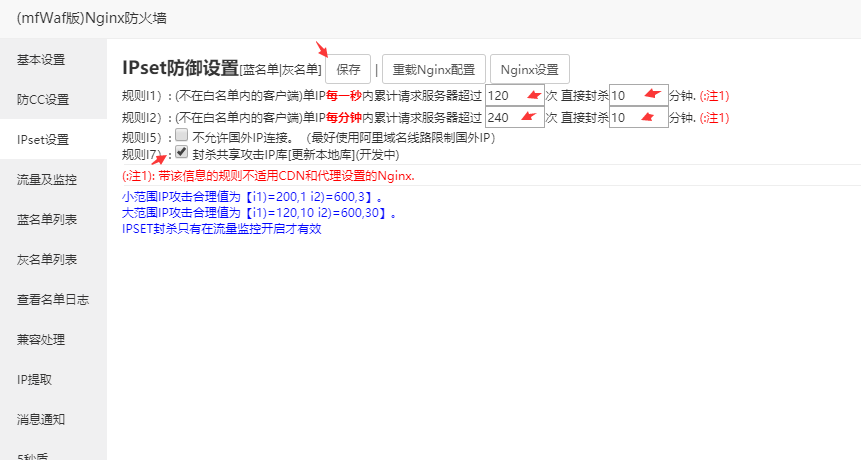The image size is (861, 460).
Task: Click the per-minute request limit field (240)
Action: tap(515, 117)
